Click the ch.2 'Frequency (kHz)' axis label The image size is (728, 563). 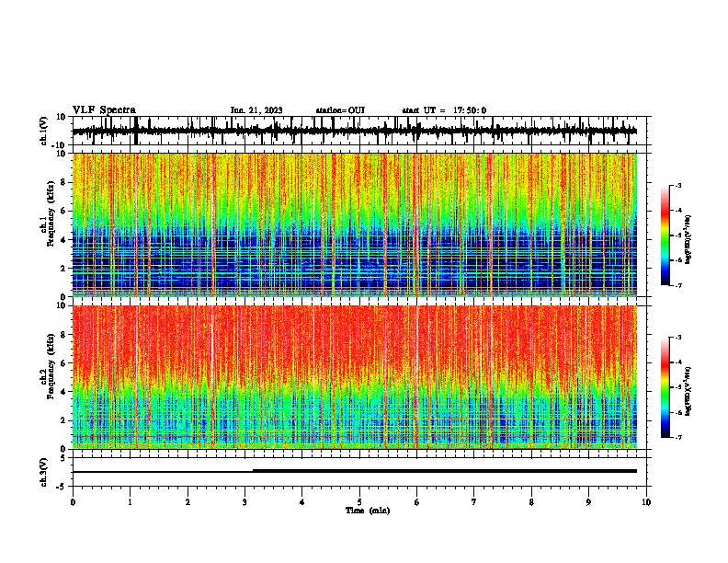coord(51,366)
